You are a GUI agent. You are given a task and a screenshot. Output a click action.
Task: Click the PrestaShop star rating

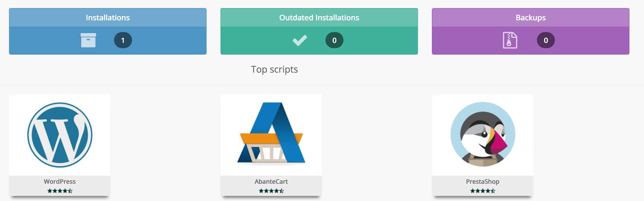coord(483,191)
